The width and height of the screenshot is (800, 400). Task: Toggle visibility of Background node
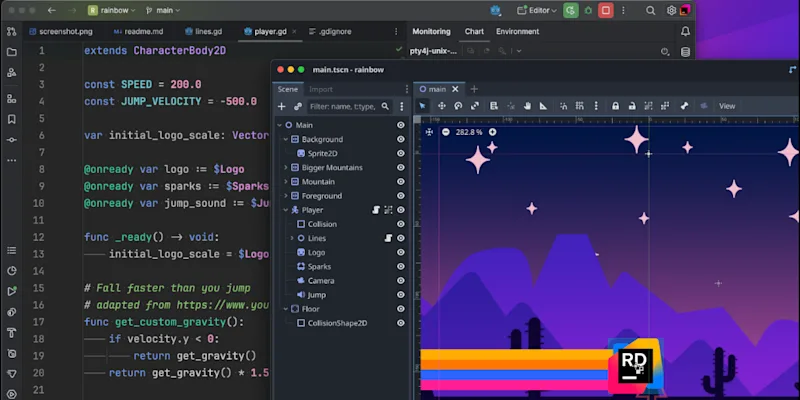coord(401,139)
